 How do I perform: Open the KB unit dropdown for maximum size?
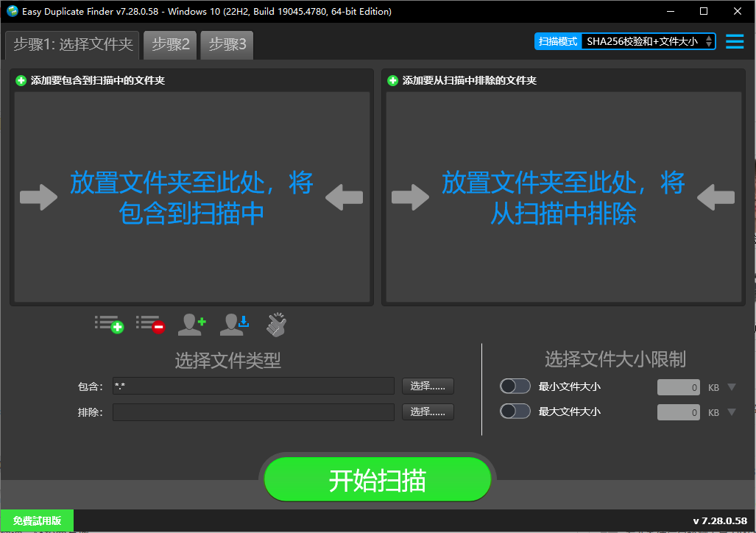point(732,412)
